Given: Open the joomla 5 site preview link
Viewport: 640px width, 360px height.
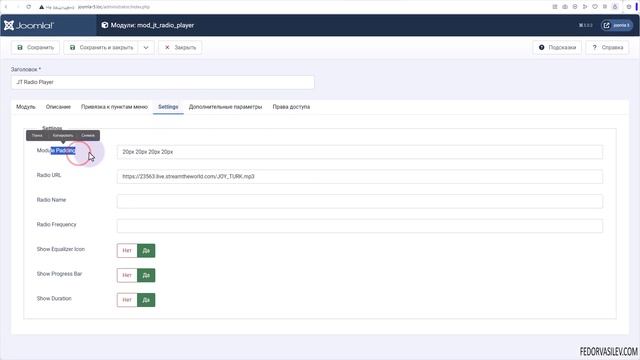Looking at the screenshot, I should 617,25.
